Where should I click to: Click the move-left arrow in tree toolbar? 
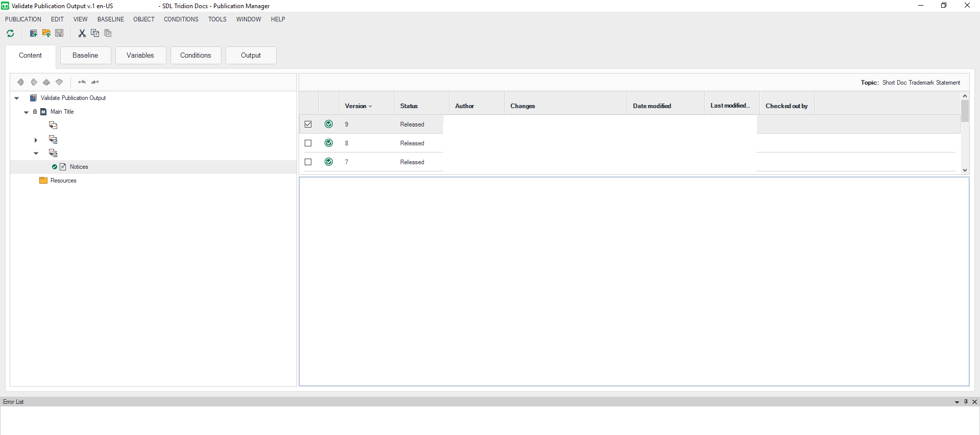(20, 82)
